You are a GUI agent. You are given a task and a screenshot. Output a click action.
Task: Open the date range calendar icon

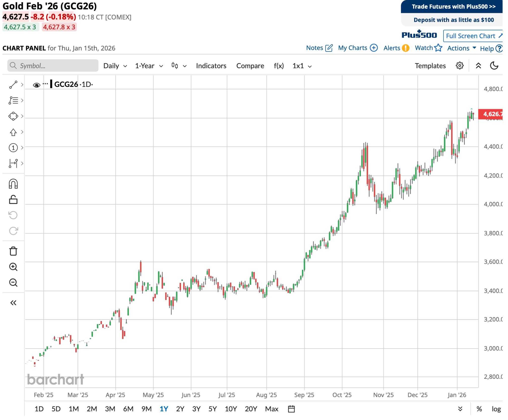point(291,409)
